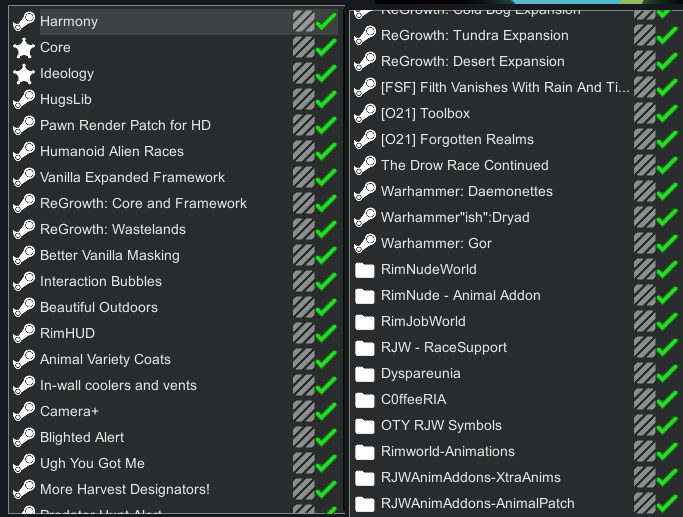The width and height of the screenshot is (683, 517).
Task: Click Steam icon for ReGrowth: Wastelands
Action: tap(24, 230)
